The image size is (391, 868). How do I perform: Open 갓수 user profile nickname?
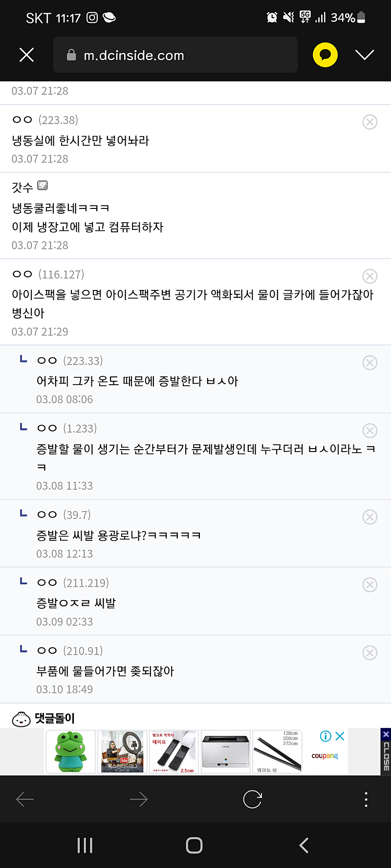[22, 187]
